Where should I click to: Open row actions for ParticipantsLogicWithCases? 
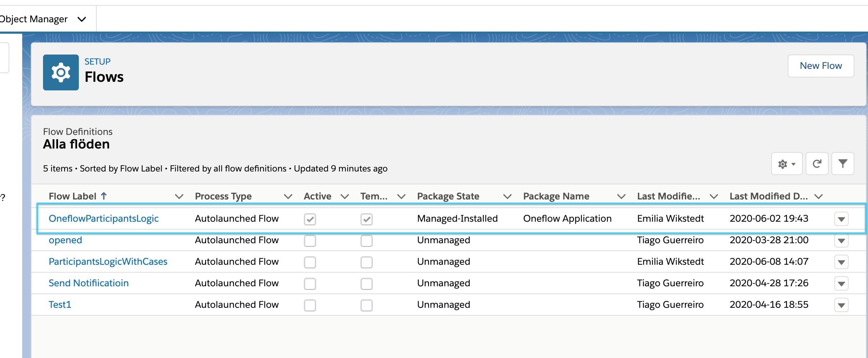[841, 262]
